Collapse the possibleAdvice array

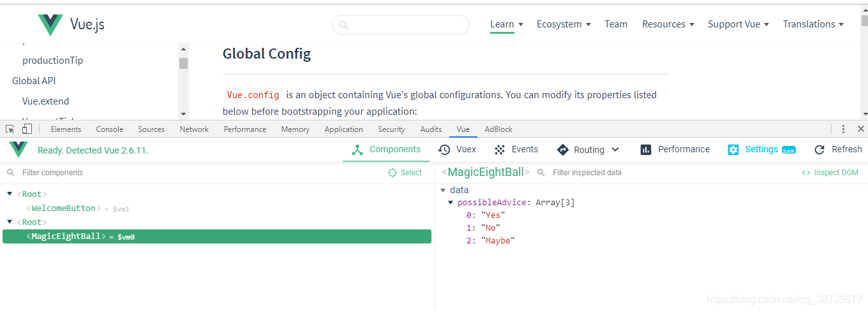tap(451, 203)
